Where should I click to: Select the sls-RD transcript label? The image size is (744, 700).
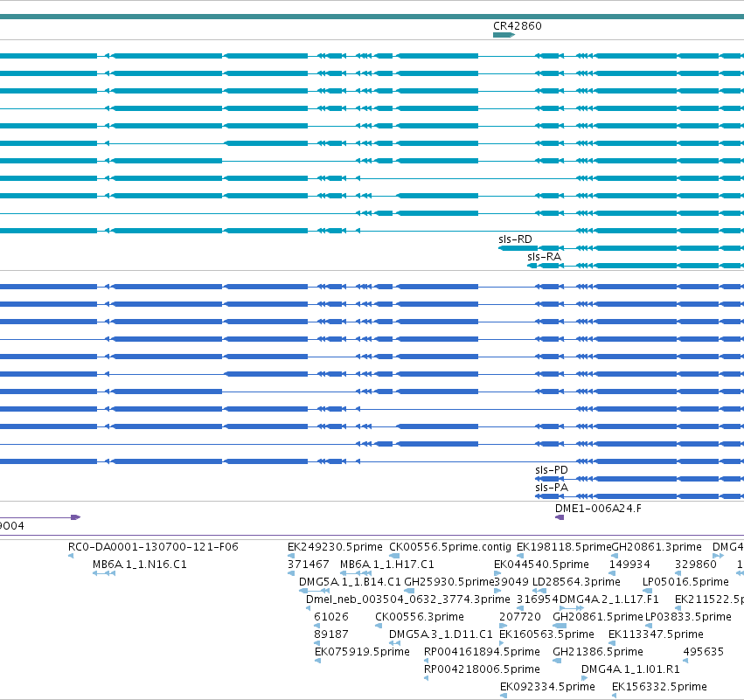pos(515,239)
